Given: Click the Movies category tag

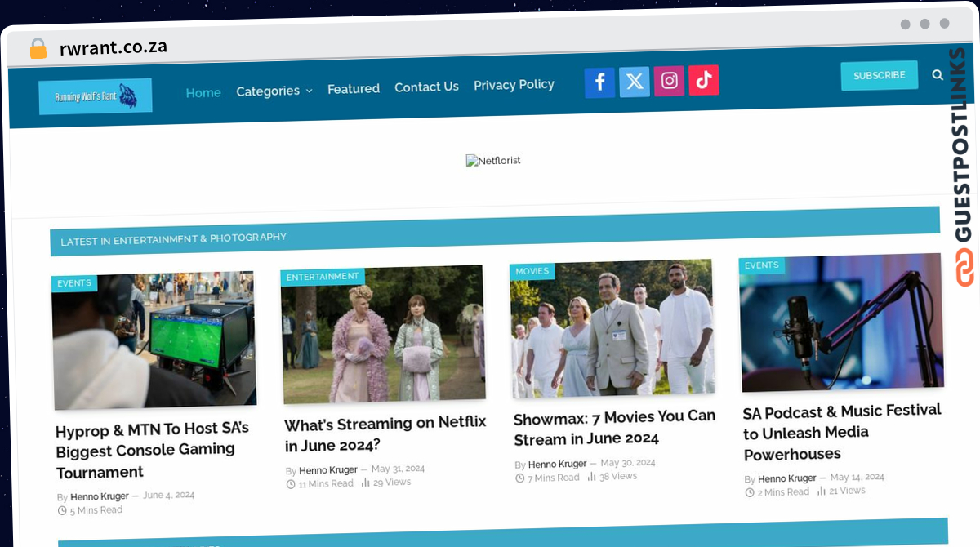Looking at the screenshot, I should tap(532, 271).
